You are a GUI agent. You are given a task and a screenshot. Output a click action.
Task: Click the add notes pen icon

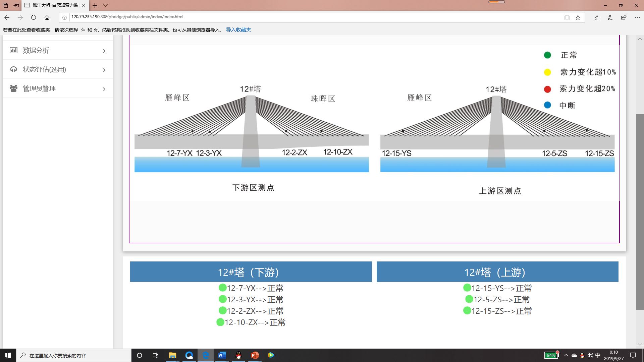point(610,17)
